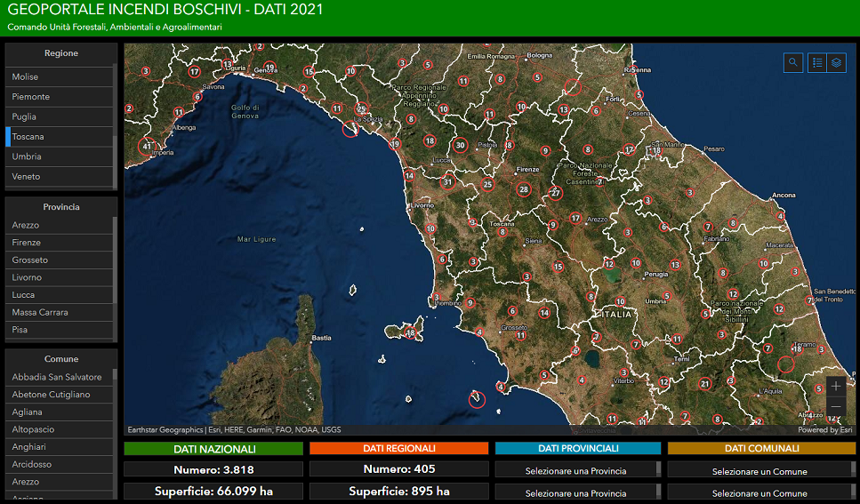This screenshot has width=860, height=504.
Task: Click the cluster marker 12 near Lake Trasimeno
Action: pyautogui.click(x=609, y=264)
